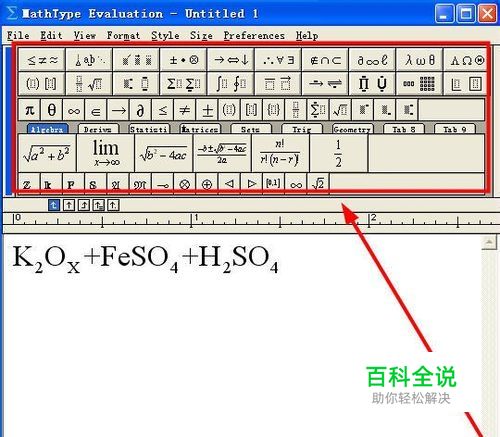500x437 pixels.
Task: Switch to the Statistics tab
Action: click(x=149, y=129)
